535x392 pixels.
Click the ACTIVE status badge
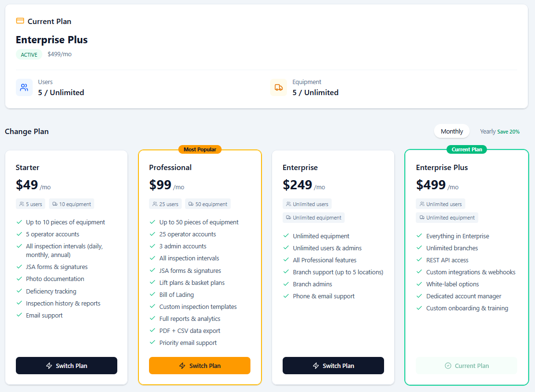[x=29, y=54]
